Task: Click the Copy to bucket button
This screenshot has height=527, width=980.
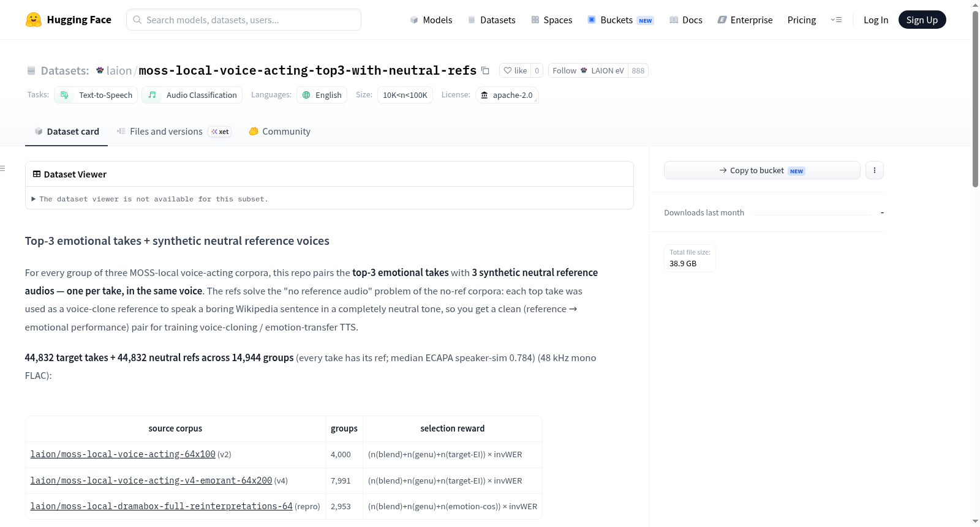Action: pos(762,170)
